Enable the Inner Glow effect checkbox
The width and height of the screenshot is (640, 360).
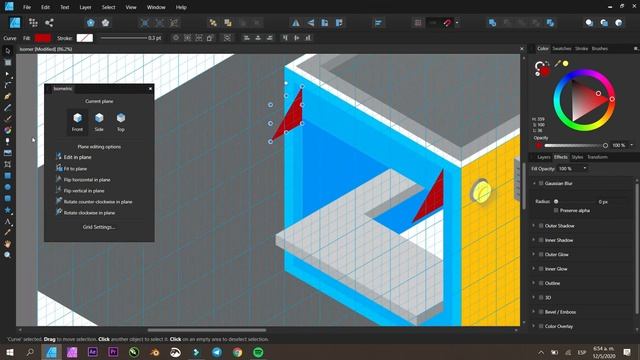point(541,269)
